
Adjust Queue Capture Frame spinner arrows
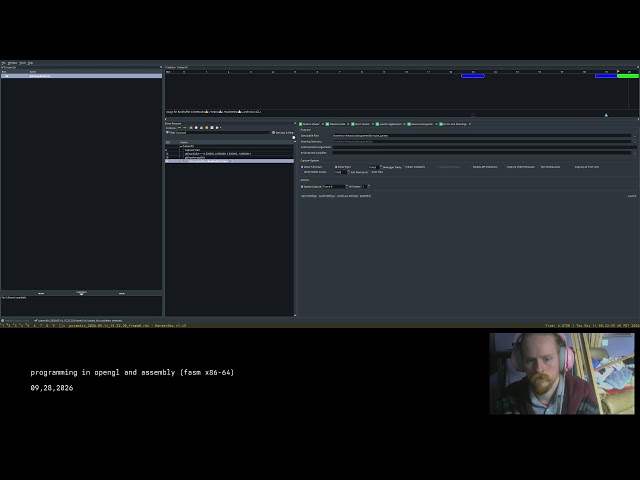pyautogui.click(x=347, y=187)
